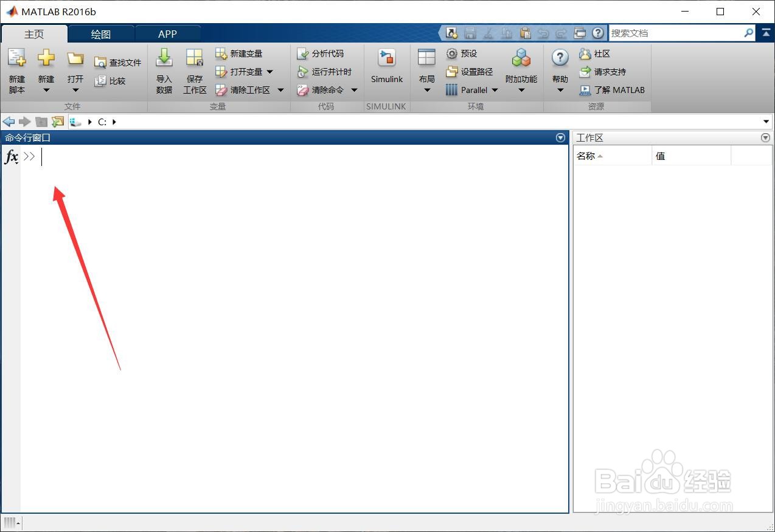Go back with the blue left arrow
Viewport: 775px width, 532px height.
point(9,122)
